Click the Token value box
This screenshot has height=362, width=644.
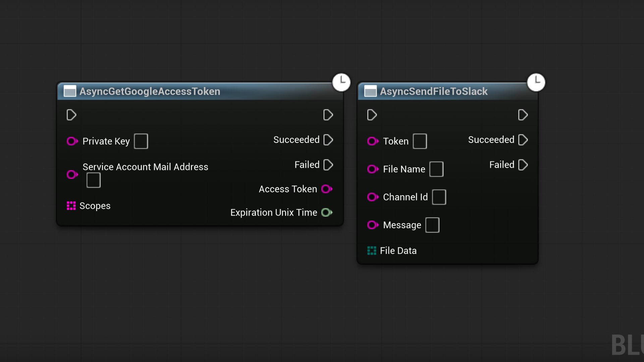pos(420,141)
